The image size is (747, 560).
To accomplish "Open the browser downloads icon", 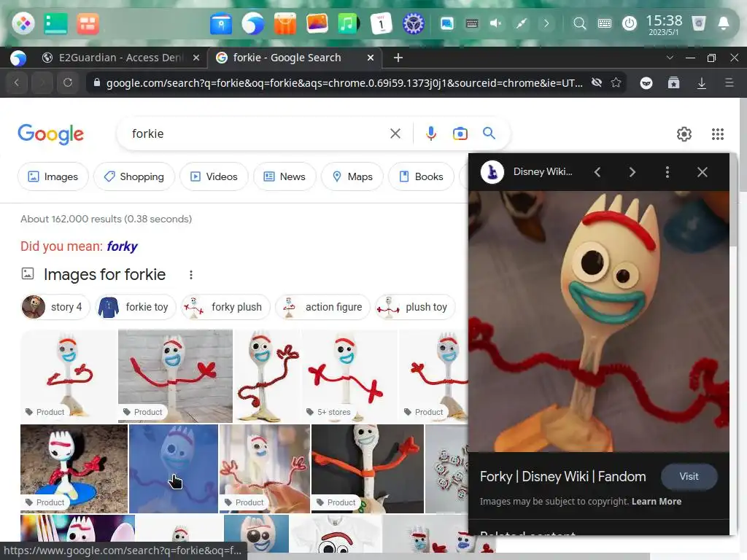I will point(701,83).
